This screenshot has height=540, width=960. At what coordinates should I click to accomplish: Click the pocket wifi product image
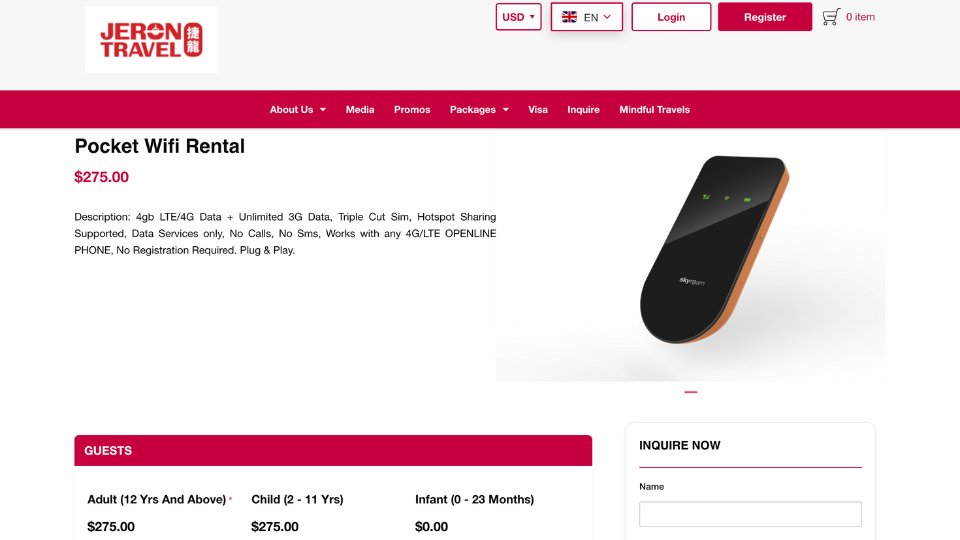click(691, 255)
